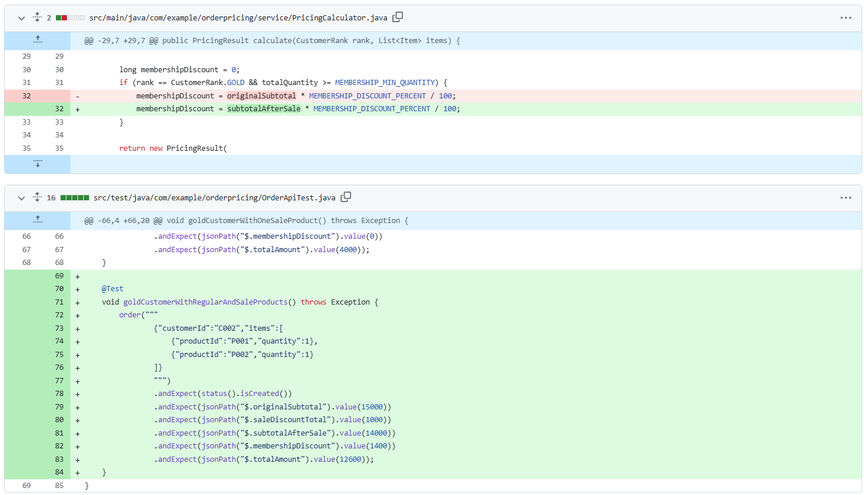The width and height of the screenshot is (868, 495).
Task: Collapse the PricingCalculator.java file diff
Action: coord(22,18)
